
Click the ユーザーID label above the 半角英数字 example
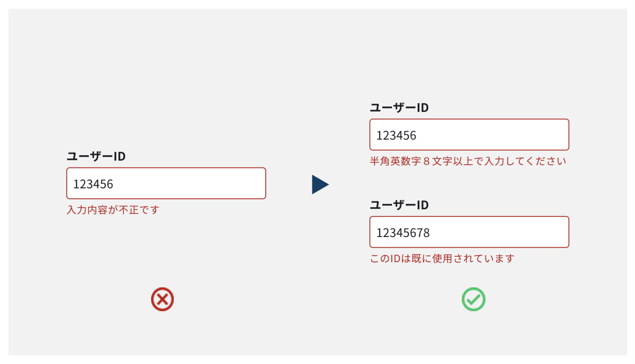(399, 107)
